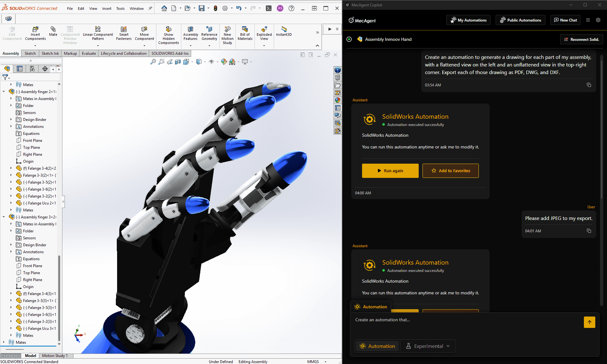607x364 pixels.
Task: Open the Smart Fasteners tool
Action: point(124,33)
